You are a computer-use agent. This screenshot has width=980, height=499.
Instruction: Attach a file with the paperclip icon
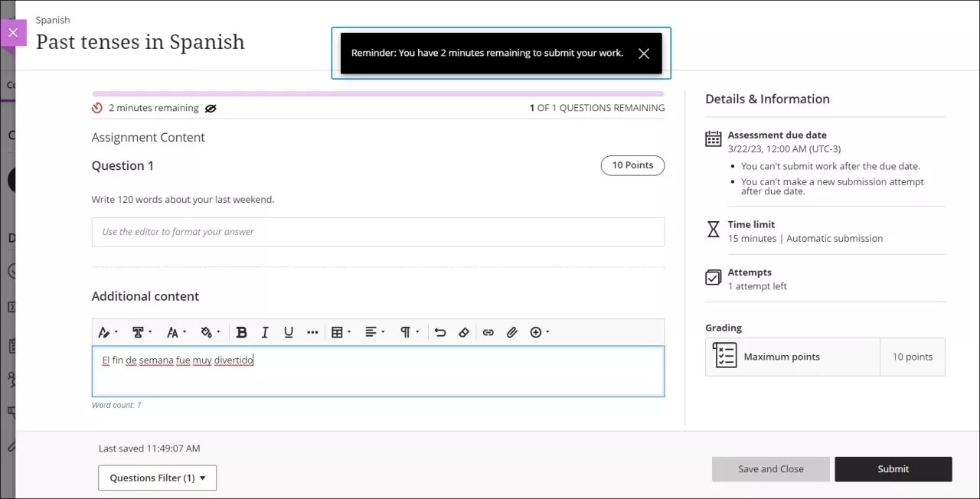[x=512, y=332]
